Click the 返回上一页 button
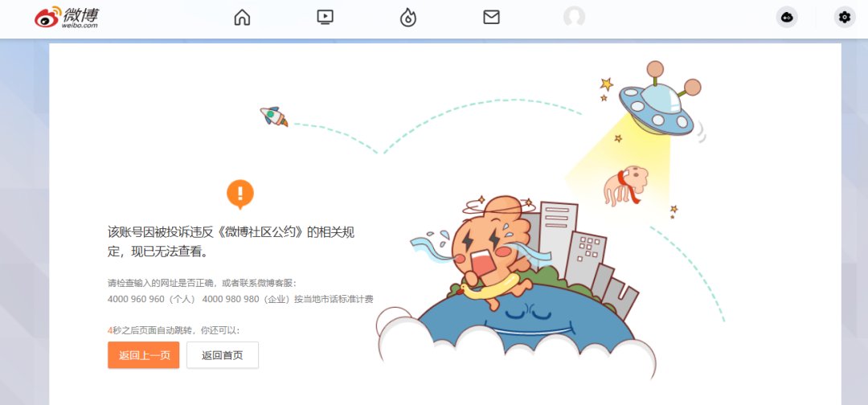This screenshot has height=405, width=868. pos(143,355)
